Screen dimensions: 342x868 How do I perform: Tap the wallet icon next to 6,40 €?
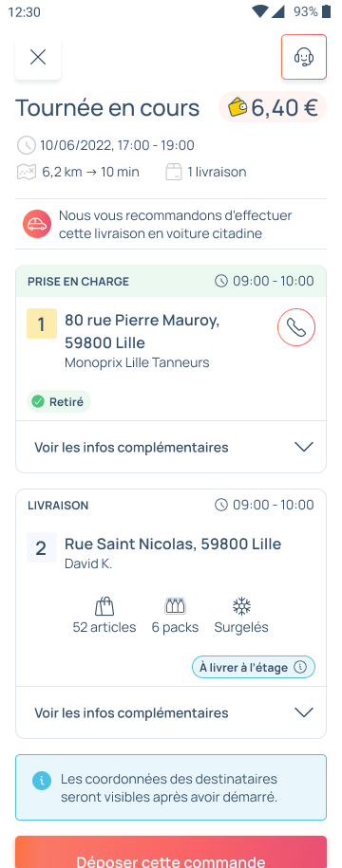237,107
